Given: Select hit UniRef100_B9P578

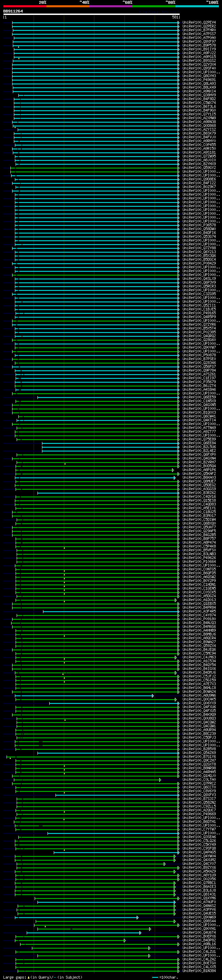Looking at the screenshot, I should point(199,45).
